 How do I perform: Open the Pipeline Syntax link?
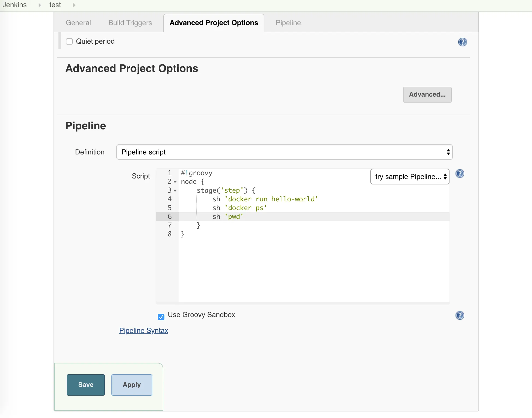click(144, 330)
